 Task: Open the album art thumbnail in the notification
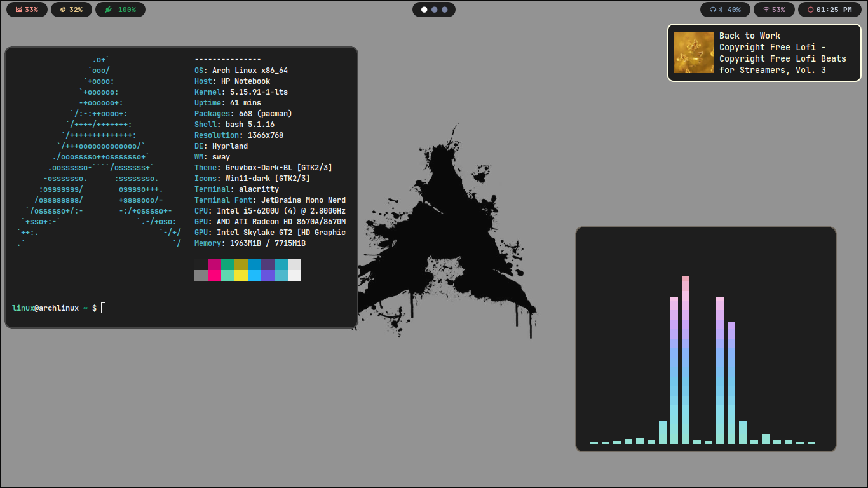click(x=694, y=53)
